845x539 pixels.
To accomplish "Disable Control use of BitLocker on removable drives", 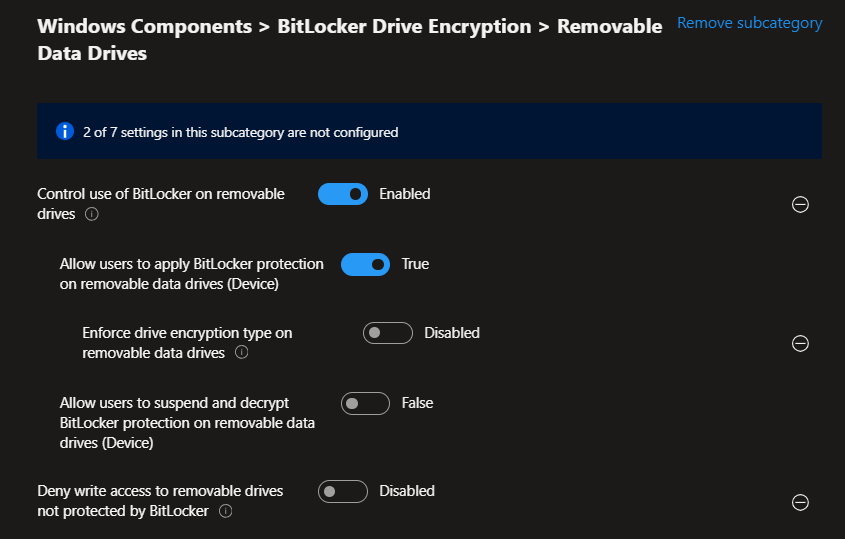I will click(343, 194).
